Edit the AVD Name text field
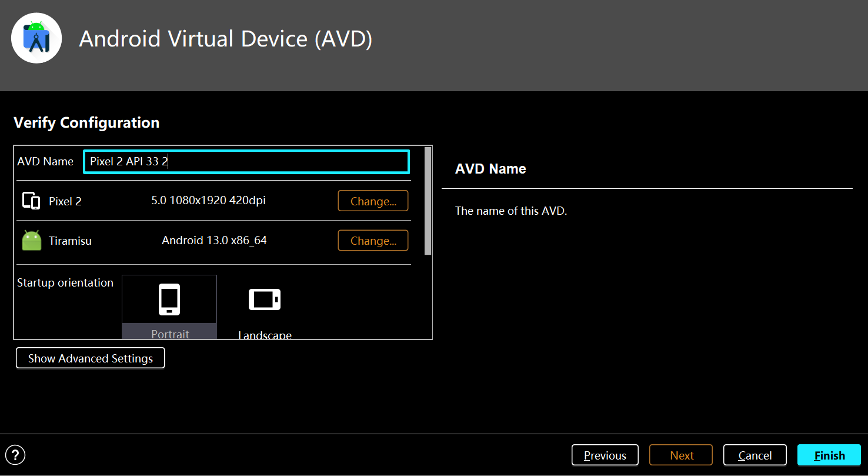Screen dimensions: 868x476 click(x=246, y=162)
